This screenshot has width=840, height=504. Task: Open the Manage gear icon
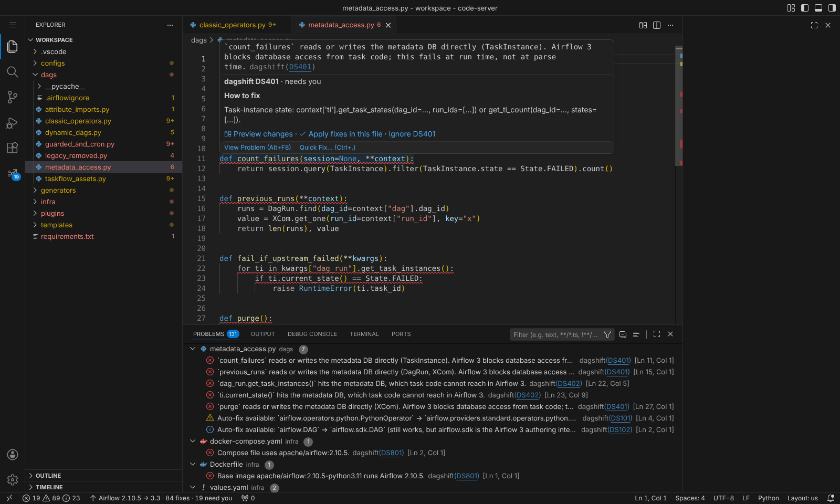[13, 480]
